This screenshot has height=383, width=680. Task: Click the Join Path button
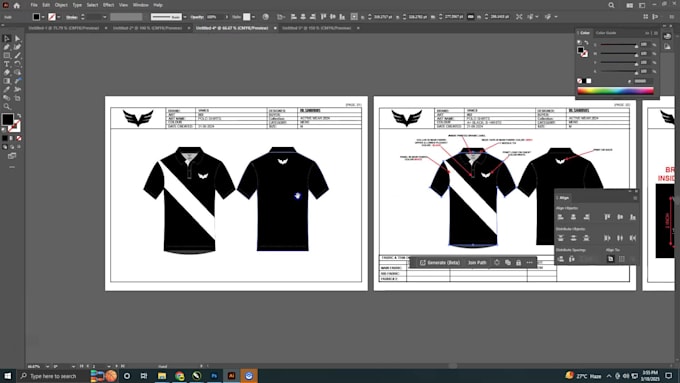477,262
